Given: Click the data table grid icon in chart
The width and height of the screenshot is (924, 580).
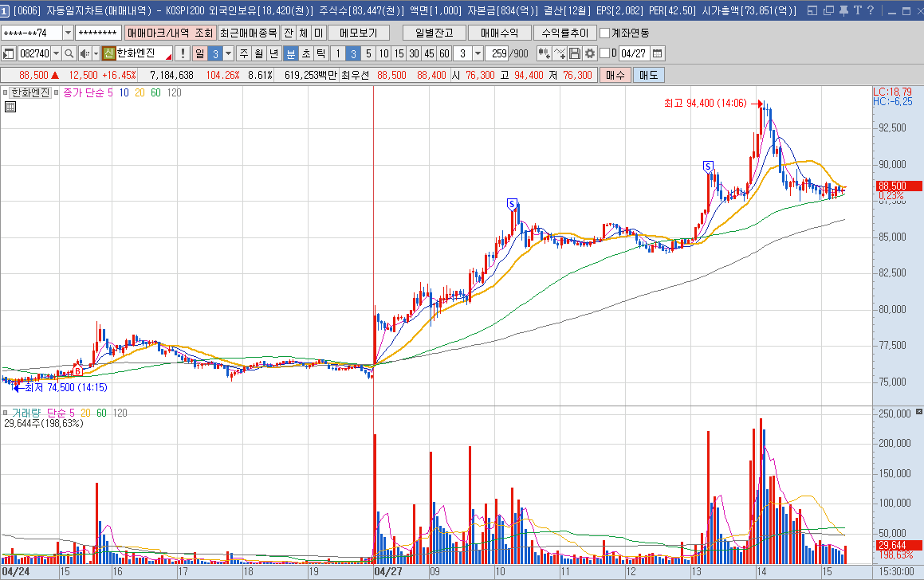Looking at the screenshot, I should [10, 106].
